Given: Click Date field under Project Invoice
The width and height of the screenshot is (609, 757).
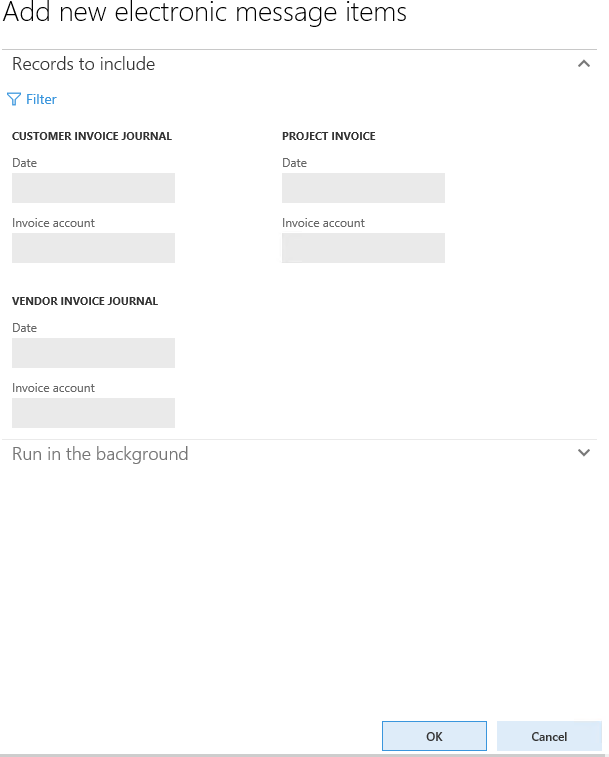Looking at the screenshot, I should pyautogui.click(x=363, y=188).
